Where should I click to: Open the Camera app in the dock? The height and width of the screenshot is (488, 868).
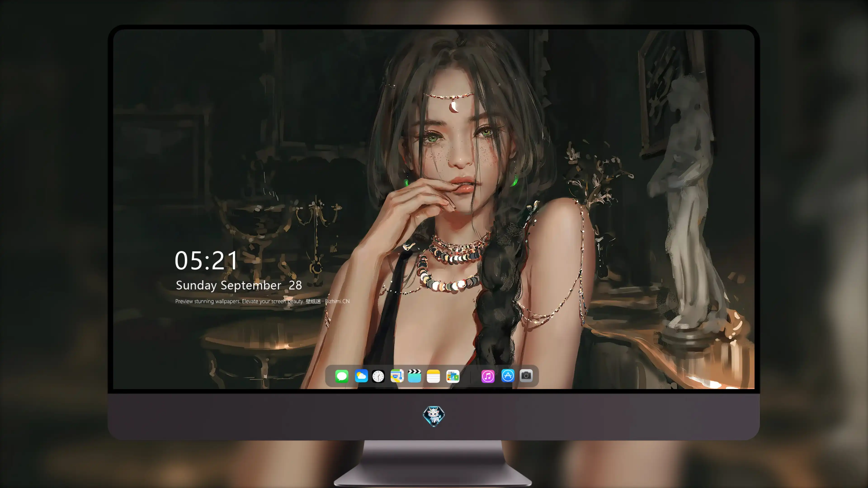[x=526, y=375]
